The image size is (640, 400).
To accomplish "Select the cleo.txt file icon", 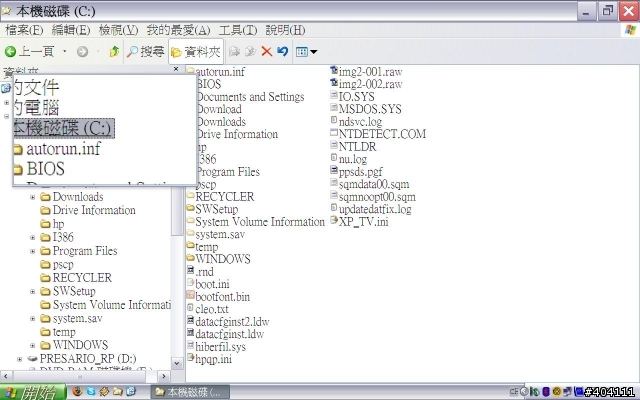I will tap(190, 308).
